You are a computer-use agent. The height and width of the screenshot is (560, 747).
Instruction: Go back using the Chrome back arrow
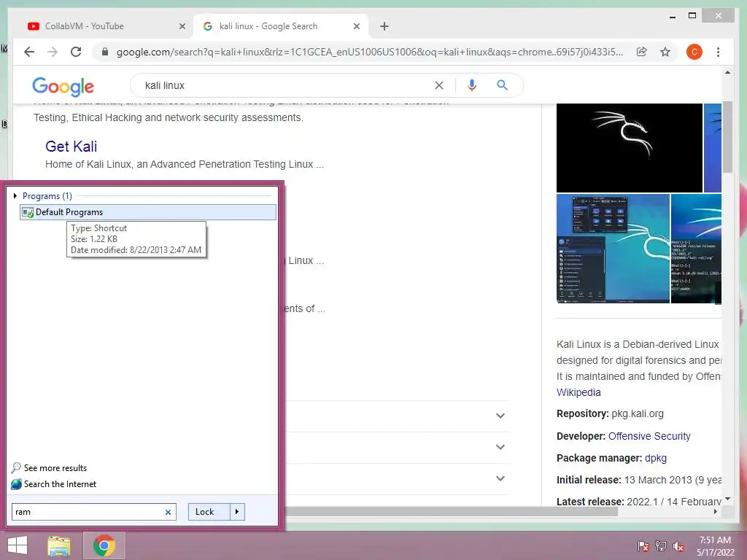(x=29, y=52)
